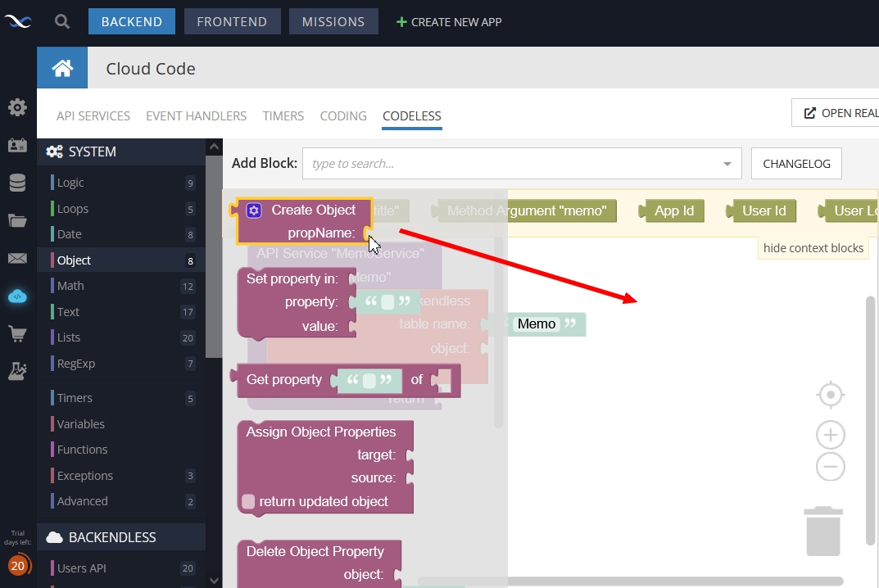Select the Advanced category
Viewport: 879px width, 588px height.
(x=121, y=501)
